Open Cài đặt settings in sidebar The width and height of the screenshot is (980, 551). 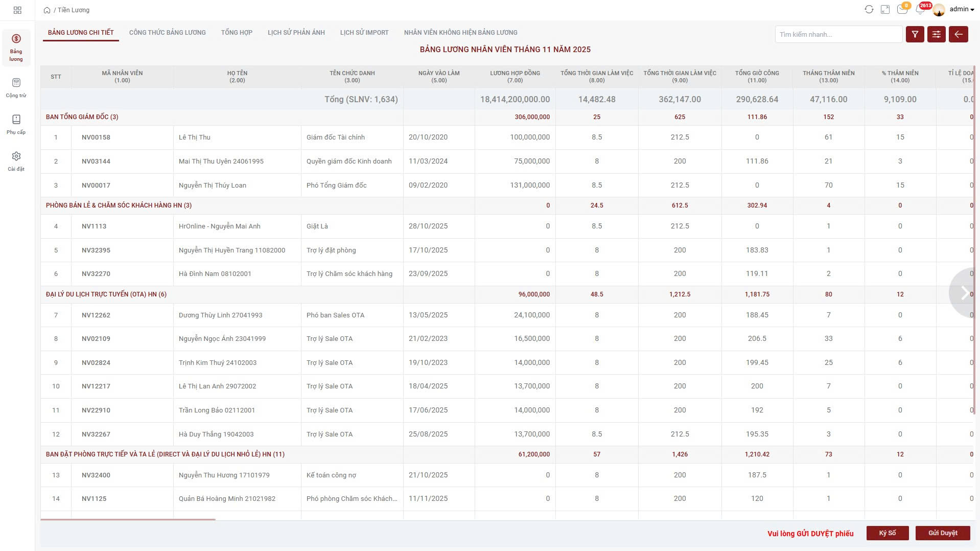(16, 161)
